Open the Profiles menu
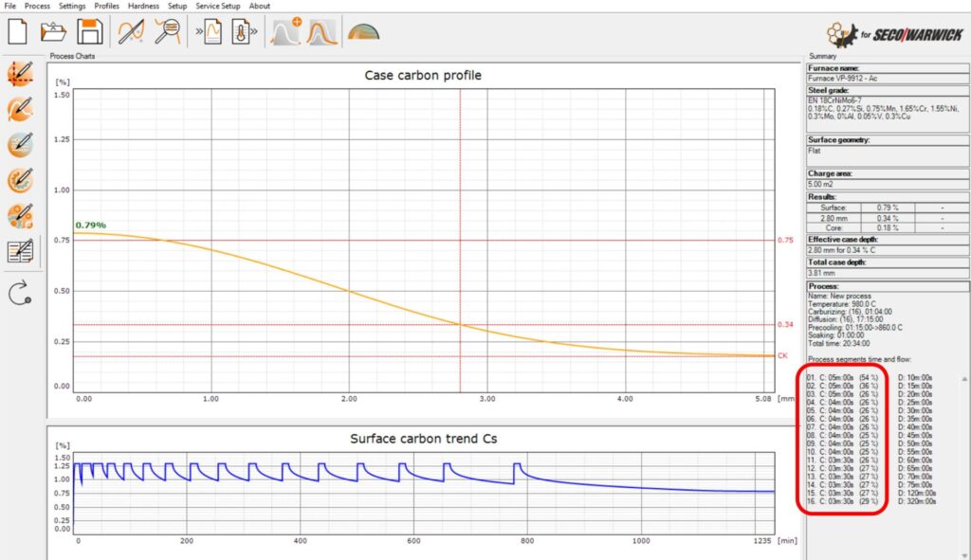This screenshot has height=560, width=971. coord(106,6)
